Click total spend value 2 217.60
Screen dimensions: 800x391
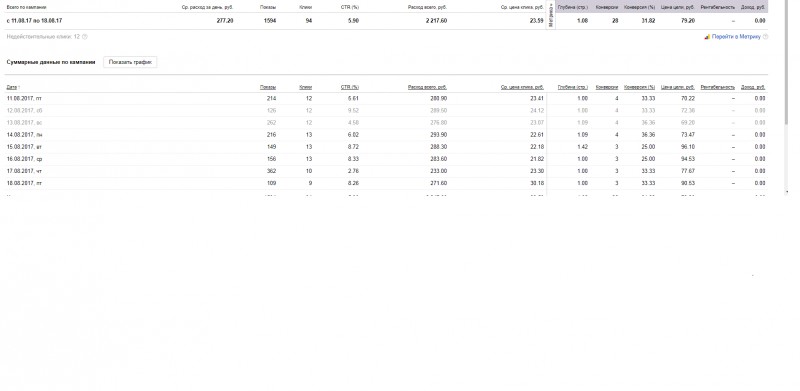click(437, 21)
